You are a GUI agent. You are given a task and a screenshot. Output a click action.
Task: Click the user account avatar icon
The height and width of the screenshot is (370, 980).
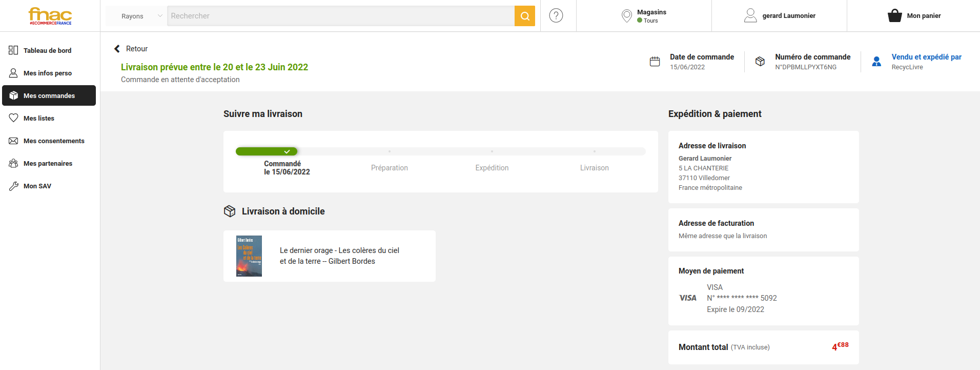tap(750, 16)
